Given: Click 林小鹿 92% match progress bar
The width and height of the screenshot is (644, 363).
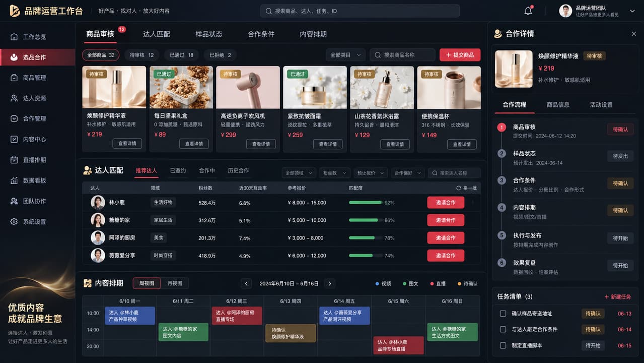Looking at the screenshot, I should point(366,203).
